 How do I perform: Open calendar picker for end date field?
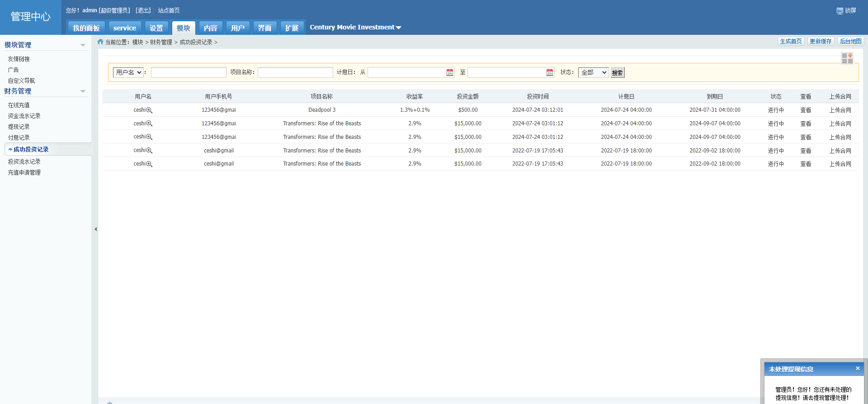click(x=549, y=72)
